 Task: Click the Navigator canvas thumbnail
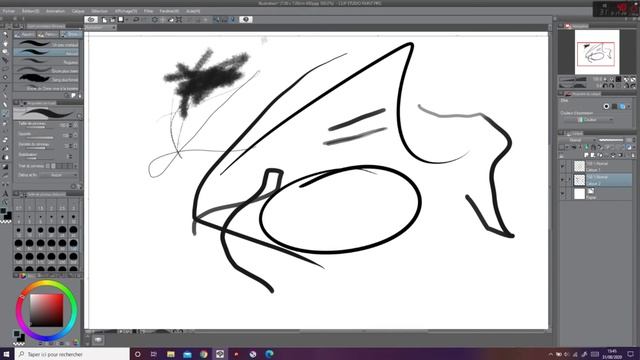597,51
